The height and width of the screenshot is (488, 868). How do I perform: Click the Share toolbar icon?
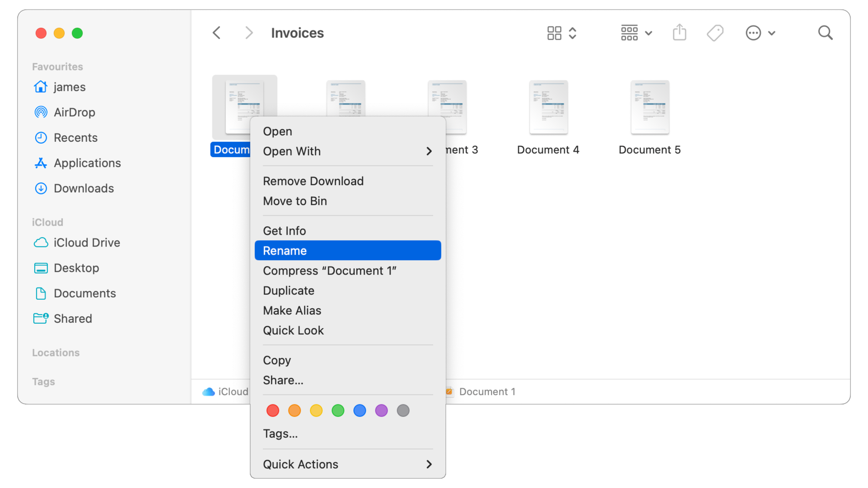pyautogui.click(x=680, y=33)
